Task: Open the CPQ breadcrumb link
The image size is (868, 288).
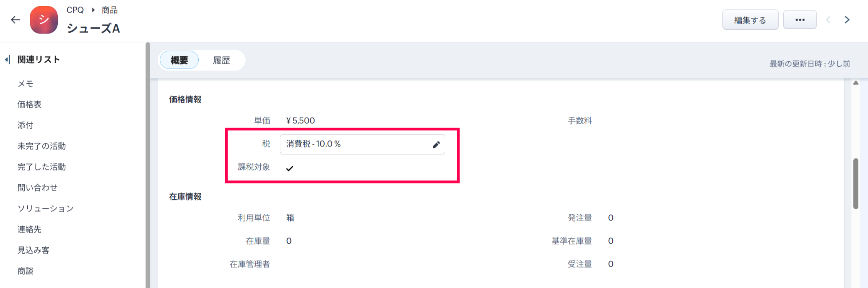Action: (75, 10)
